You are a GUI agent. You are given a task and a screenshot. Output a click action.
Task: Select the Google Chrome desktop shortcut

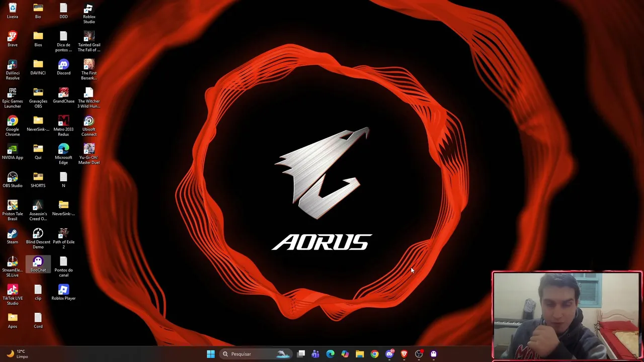pyautogui.click(x=13, y=126)
